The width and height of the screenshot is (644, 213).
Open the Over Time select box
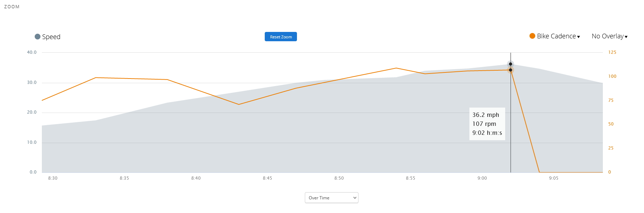click(x=331, y=198)
